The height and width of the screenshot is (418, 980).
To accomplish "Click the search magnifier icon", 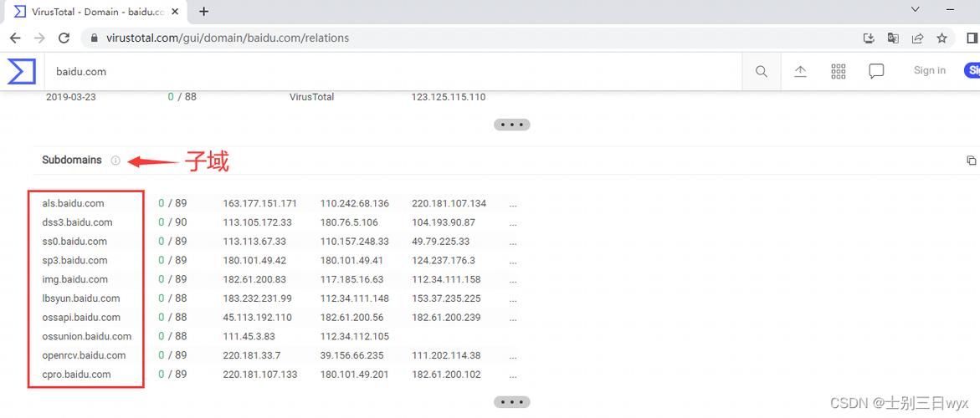I will [x=761, y=71].
